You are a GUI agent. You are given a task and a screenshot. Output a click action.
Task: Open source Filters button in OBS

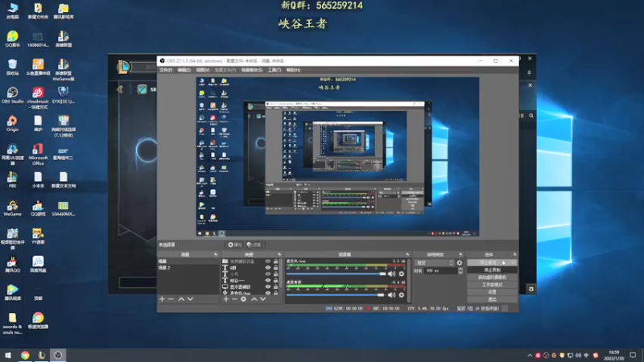pyautogui.click(x=254, y=245)
